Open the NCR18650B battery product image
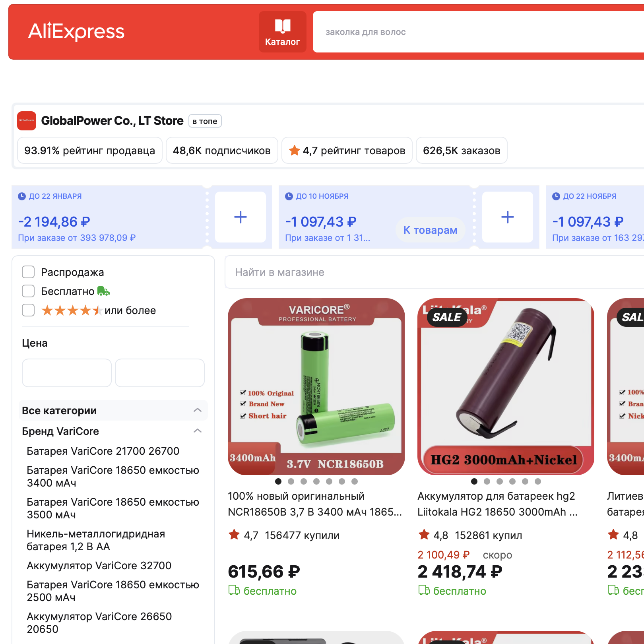 pos(316,387)
